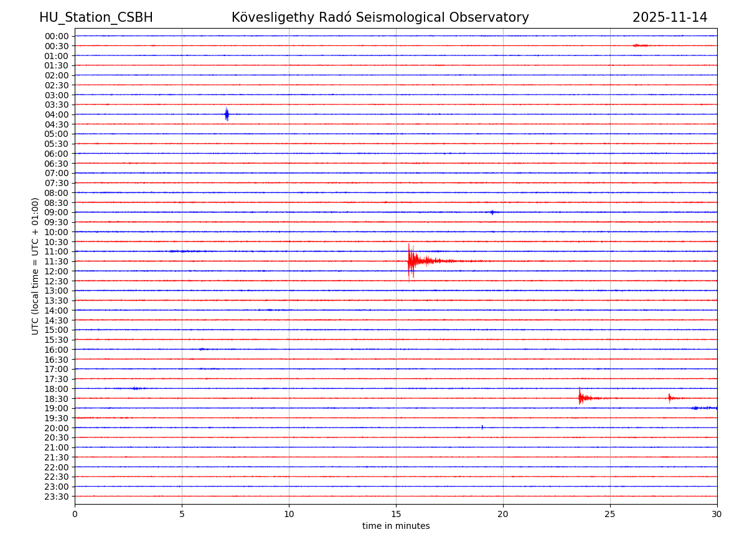Click the "time in minutes" axis label
The height and width of the screenshot is (560, 747).
(396, 526)
